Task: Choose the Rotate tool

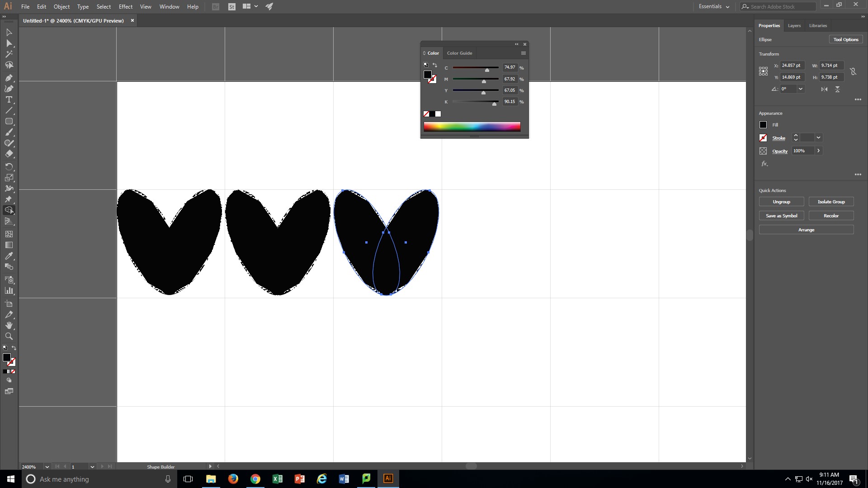Action: pyautogui.click(x=9, y=167)
